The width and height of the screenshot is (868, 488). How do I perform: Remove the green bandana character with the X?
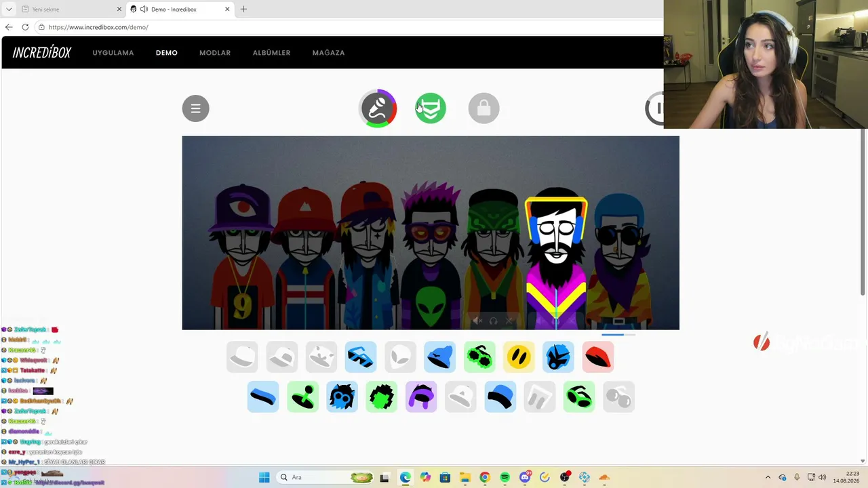coord(509,321)
